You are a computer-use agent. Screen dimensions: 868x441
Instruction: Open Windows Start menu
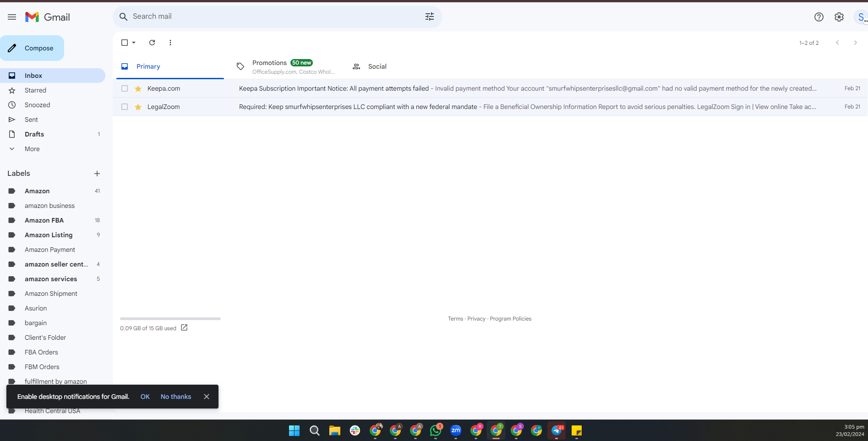click(x=294, y=430)
